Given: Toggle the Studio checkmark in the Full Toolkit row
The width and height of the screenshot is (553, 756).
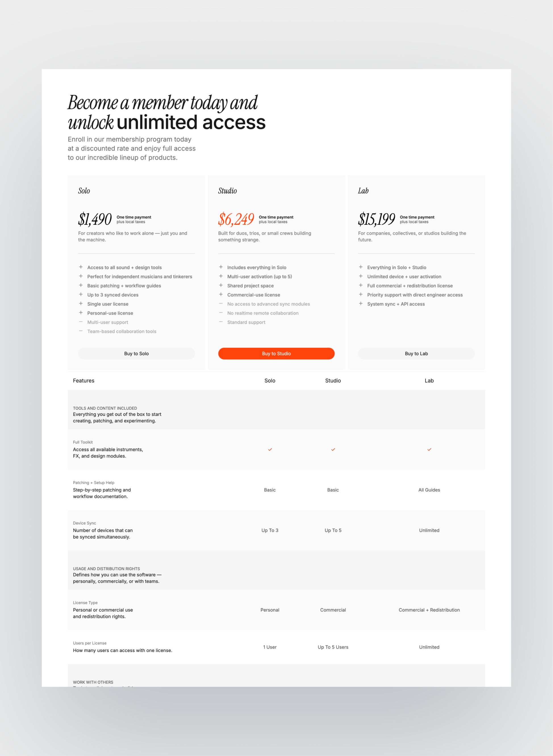Looking at the screenshot, I should click(333, 450).
